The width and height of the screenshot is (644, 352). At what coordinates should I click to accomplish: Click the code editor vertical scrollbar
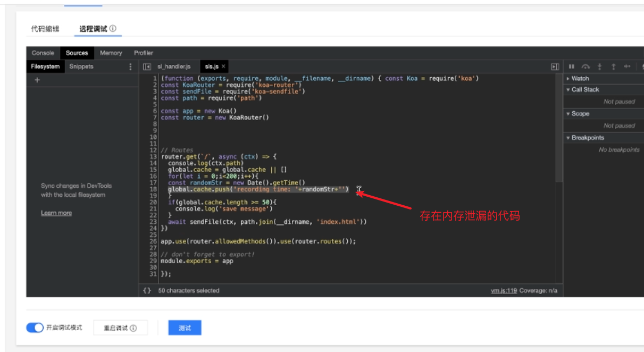[559, 128]
